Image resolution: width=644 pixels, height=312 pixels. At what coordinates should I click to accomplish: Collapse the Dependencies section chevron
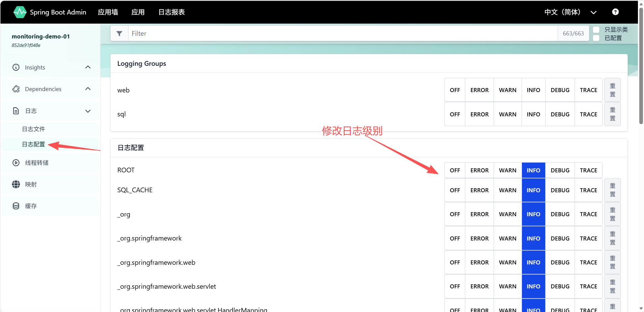88,89
